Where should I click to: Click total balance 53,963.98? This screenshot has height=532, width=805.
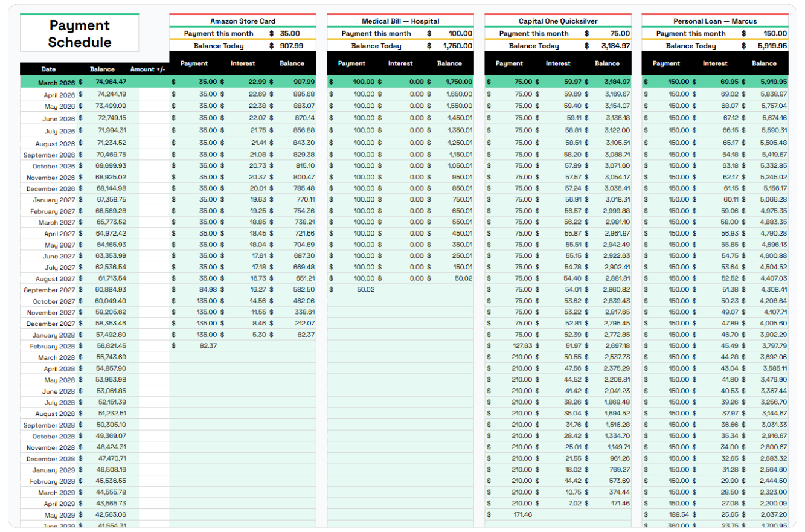click(111, 379)
